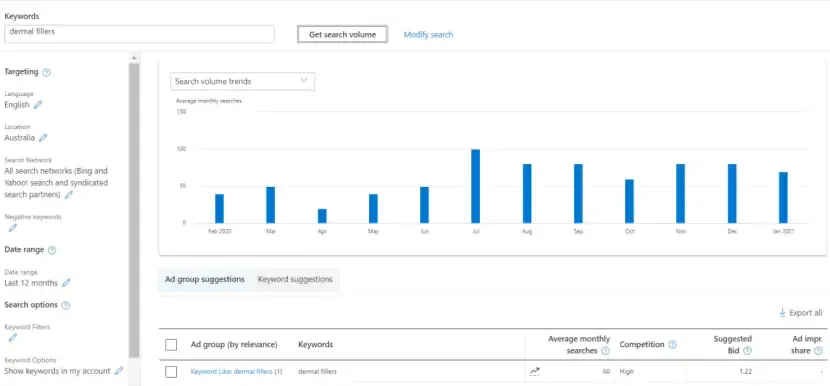830x386 pixels.
Task: Click the trend chart icon for dermal fillers
Action: (534, 372)
